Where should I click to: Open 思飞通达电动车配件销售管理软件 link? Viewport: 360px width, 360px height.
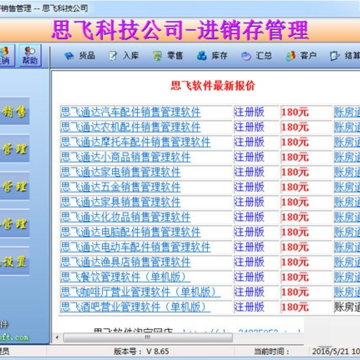pos(135,247)
